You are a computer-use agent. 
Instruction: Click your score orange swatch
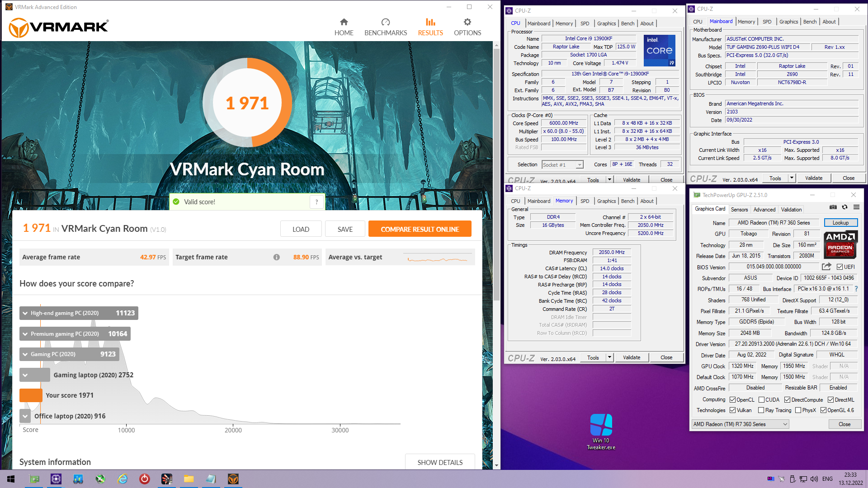pyautogui.click(x=31, y=395)
